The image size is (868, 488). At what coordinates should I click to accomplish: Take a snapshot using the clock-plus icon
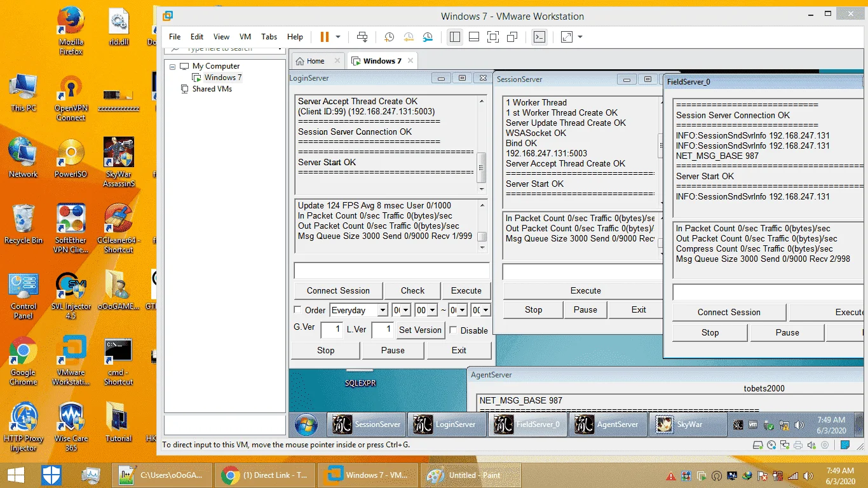click(x=389, y=37)
